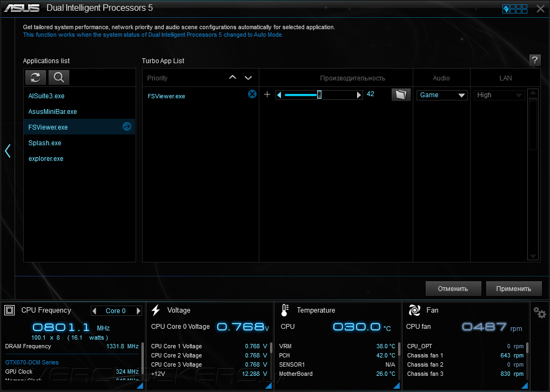Click the Temperature panel scrollbar
The image size is (550, 392).
399,348
